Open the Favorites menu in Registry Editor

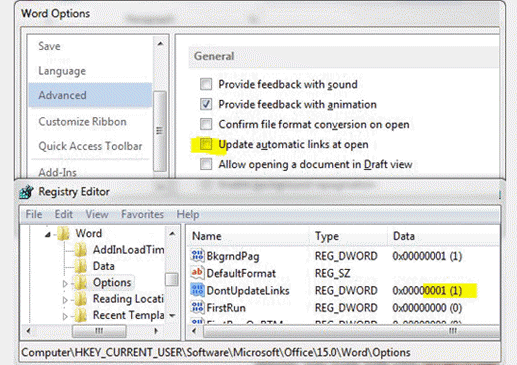pos(142,214)
